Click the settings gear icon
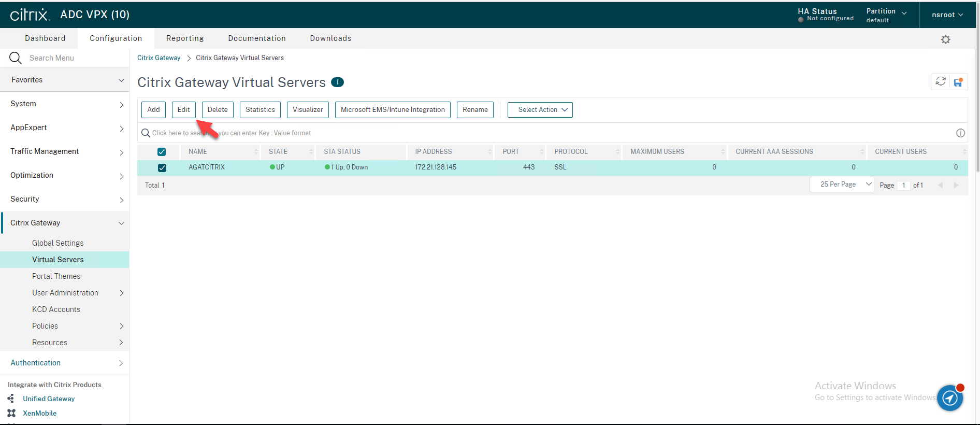The height and width of the screenshot is (425, 980). pyautogui.click(x=945, y=39)
